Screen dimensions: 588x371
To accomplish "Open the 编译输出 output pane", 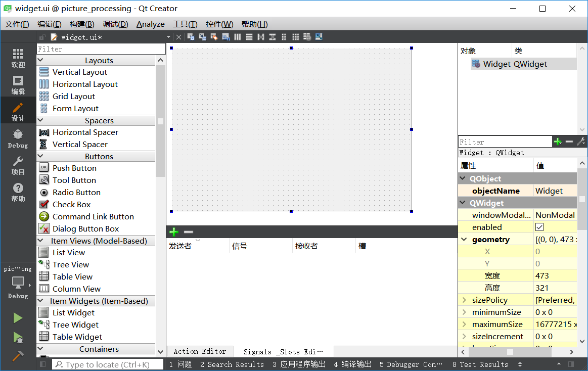I will [x=352, y=364].
